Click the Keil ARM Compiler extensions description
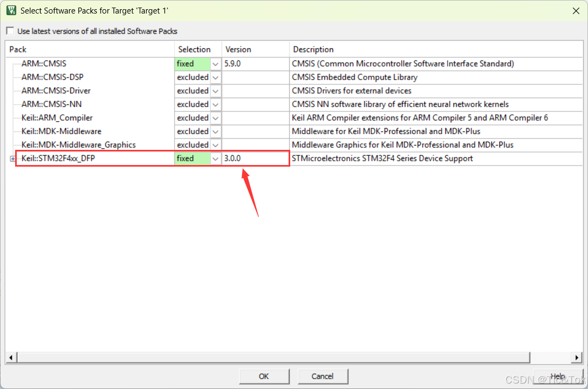588x389 pixels. tap(420, 118)
